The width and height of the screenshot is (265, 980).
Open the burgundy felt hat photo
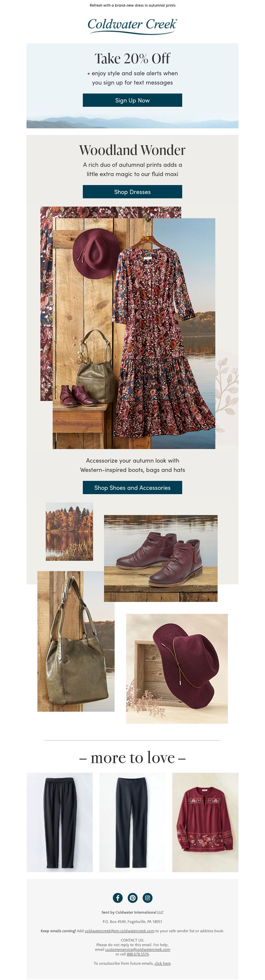click(177, 669)
